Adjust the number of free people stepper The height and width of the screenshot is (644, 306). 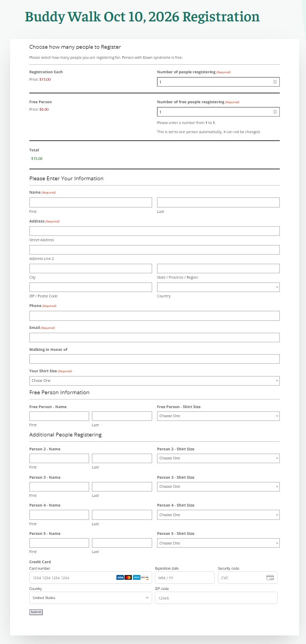point(275,112)
